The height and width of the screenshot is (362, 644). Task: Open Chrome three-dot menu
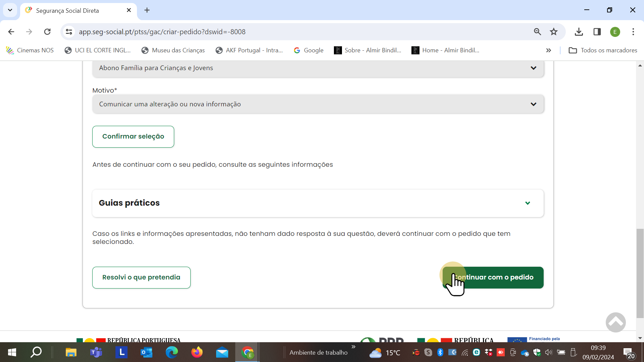pos(633,32)
